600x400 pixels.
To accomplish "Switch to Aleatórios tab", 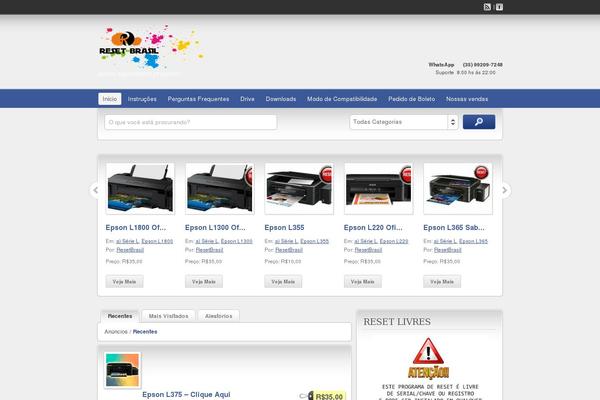I will pyautogui.click(x=218, y=316).
